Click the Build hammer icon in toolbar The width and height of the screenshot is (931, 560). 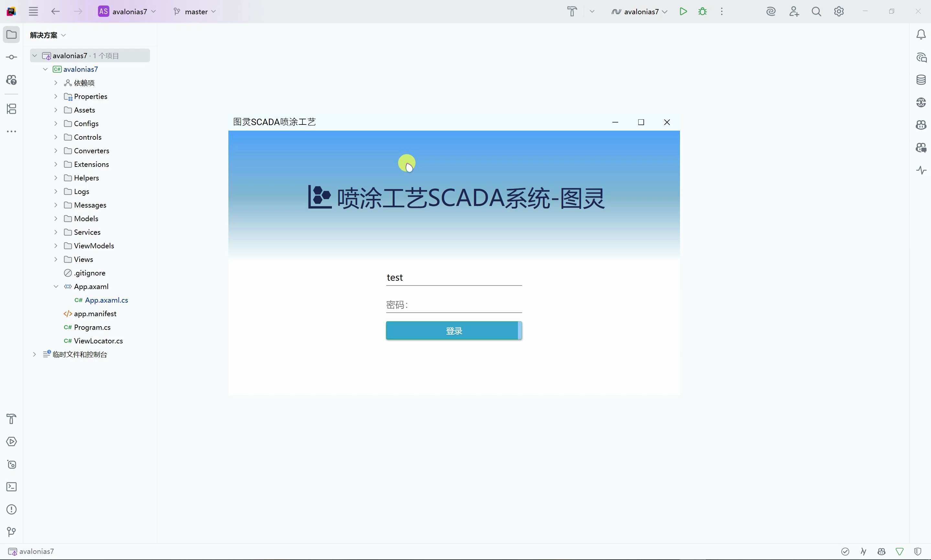click(572, 11)
